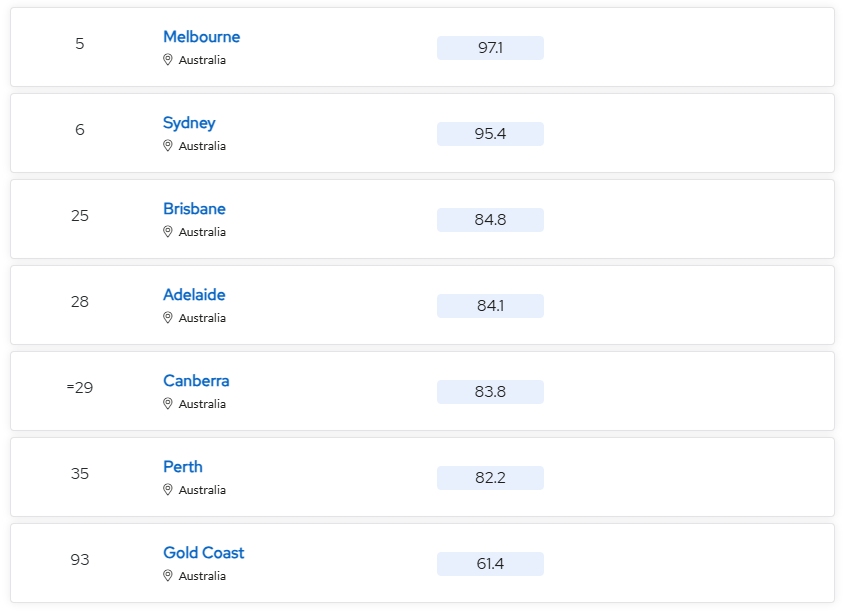Click the 95.4 score badge
The height and width of the screenshot is (614, 844).
click(490, 134)
